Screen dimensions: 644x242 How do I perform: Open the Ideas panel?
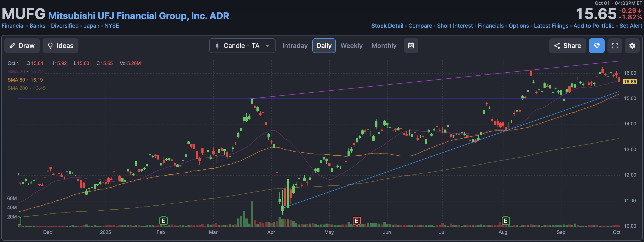click(60, 46)
